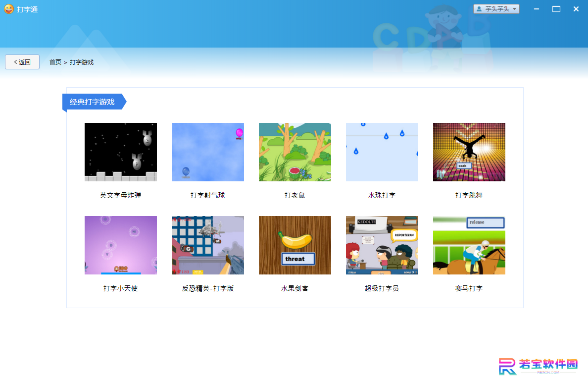Click the 英文字母炸弹 label
Image resolution: width=588 pixels, height=379 pixels.
pyautogui.click(x=121, y=195)
